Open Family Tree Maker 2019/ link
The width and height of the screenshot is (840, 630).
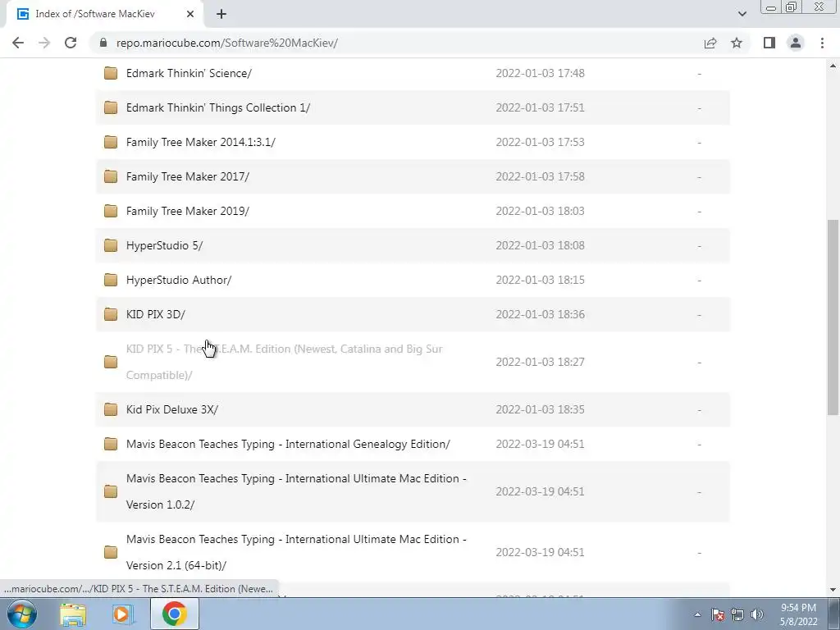188,211
